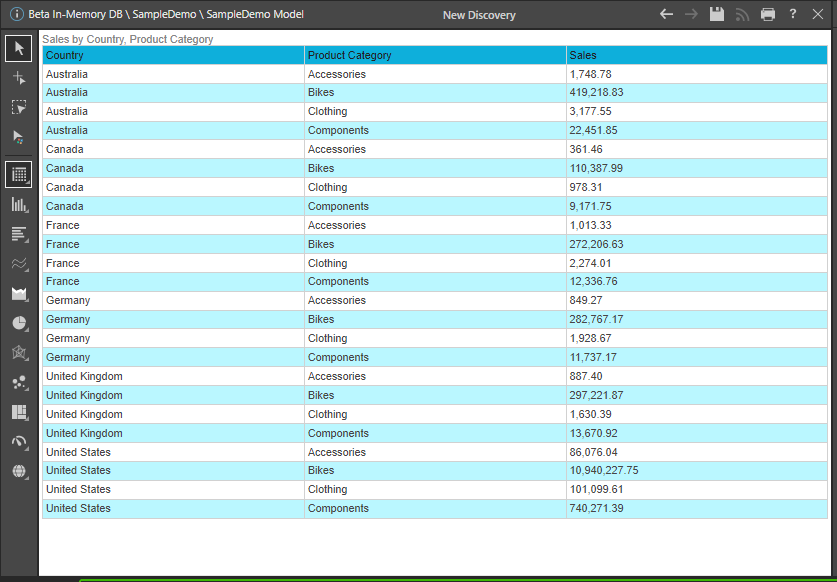Switch to column chart visualization
Screen dimensions: 837x582
[x=18, y=204]
